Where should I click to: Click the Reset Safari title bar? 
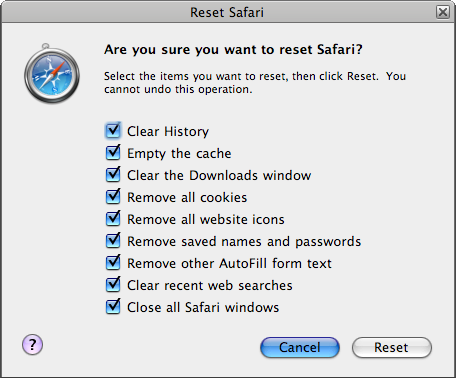227,12
